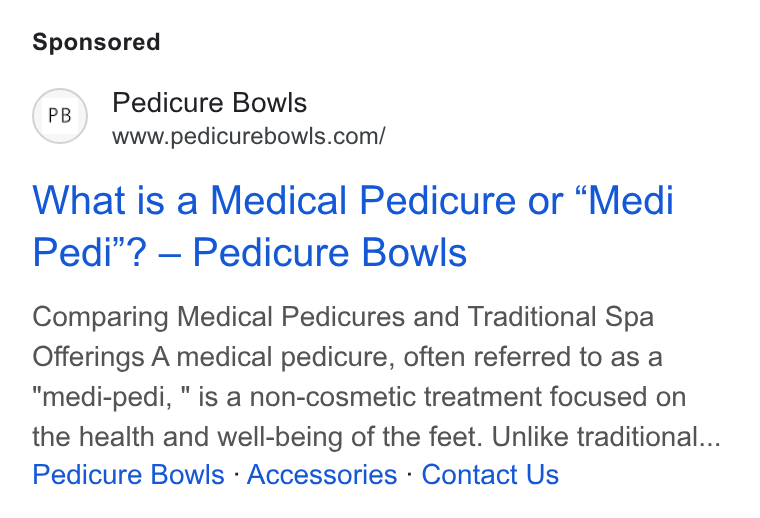Open 'What is a Medical Pedicure' headline
760x518 pixels.
[353, 200]
